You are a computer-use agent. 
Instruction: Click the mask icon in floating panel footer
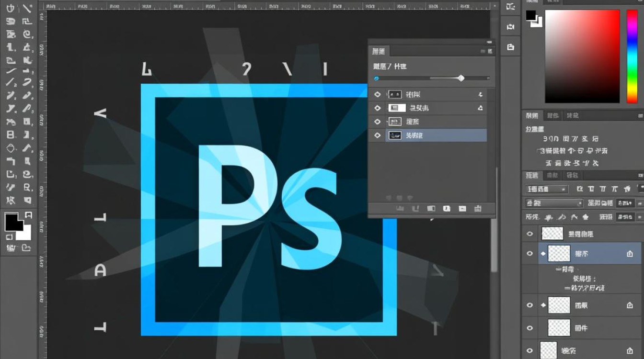tap(431, 209)
